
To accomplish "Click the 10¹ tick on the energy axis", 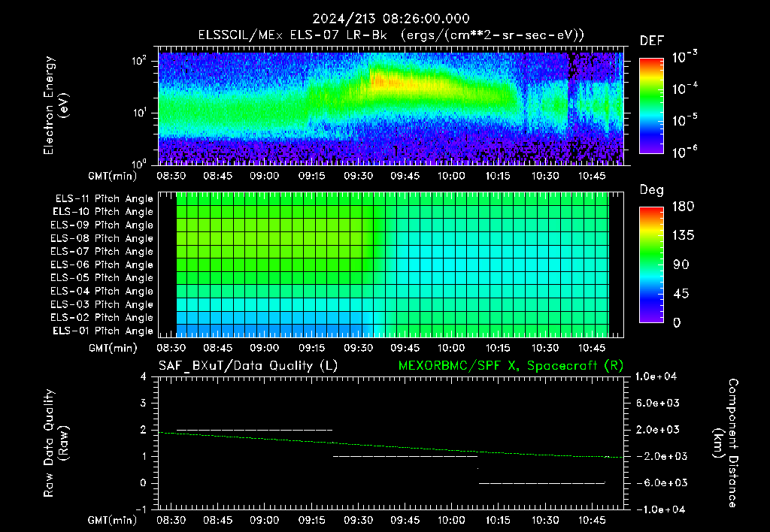I will click(x=139, y=113).
